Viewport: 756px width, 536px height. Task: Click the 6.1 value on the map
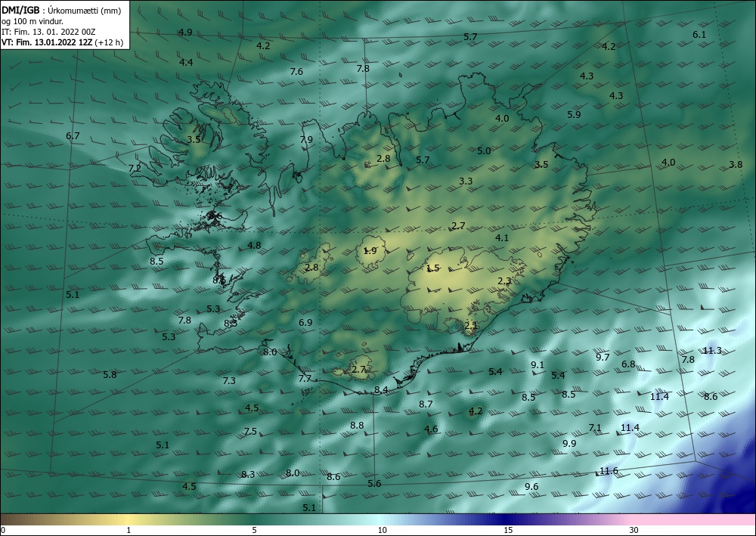point(699,34)
